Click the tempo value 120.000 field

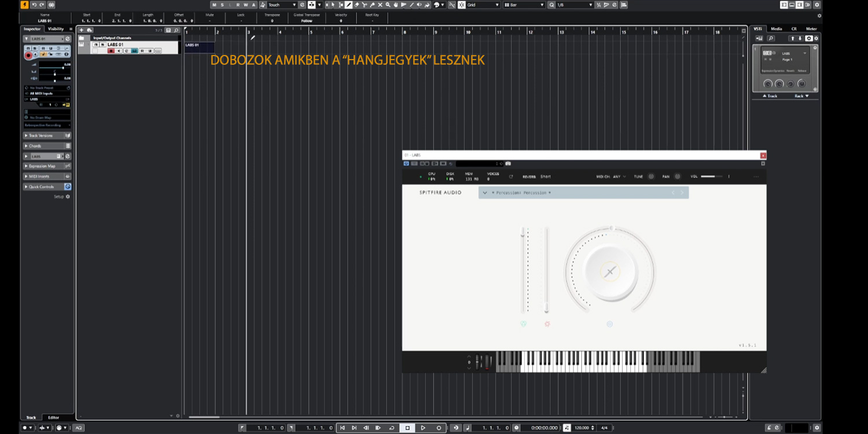(x=582, y=428)
